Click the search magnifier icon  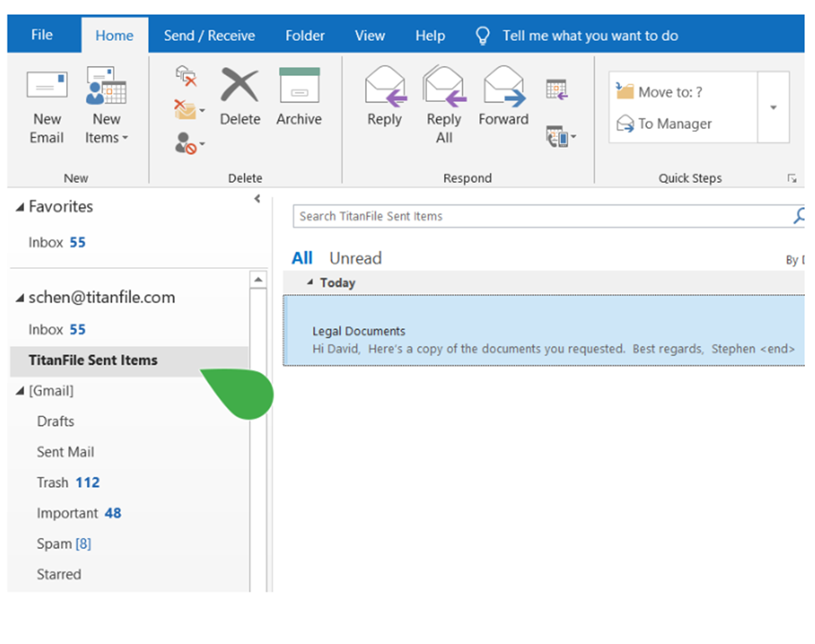click(x=799, y=216)
